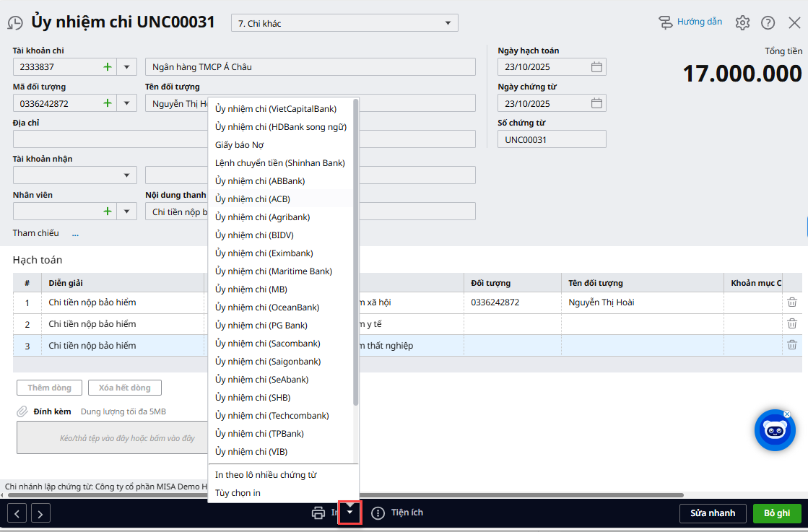
Task: Select 'In theo lô nhiều chứng từ'
Action: [266, 475]
